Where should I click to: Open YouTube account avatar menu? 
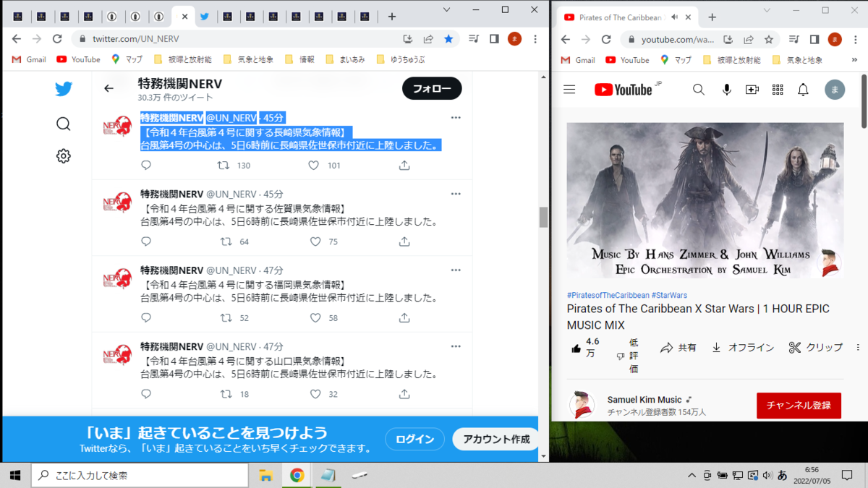(835, 90)
